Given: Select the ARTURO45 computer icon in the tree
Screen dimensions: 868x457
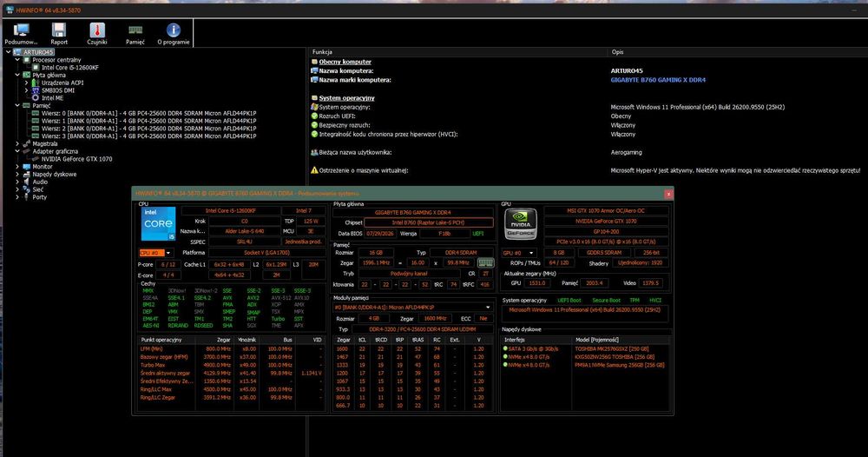Looking at the screenshot, I should [x=17, y=52].
